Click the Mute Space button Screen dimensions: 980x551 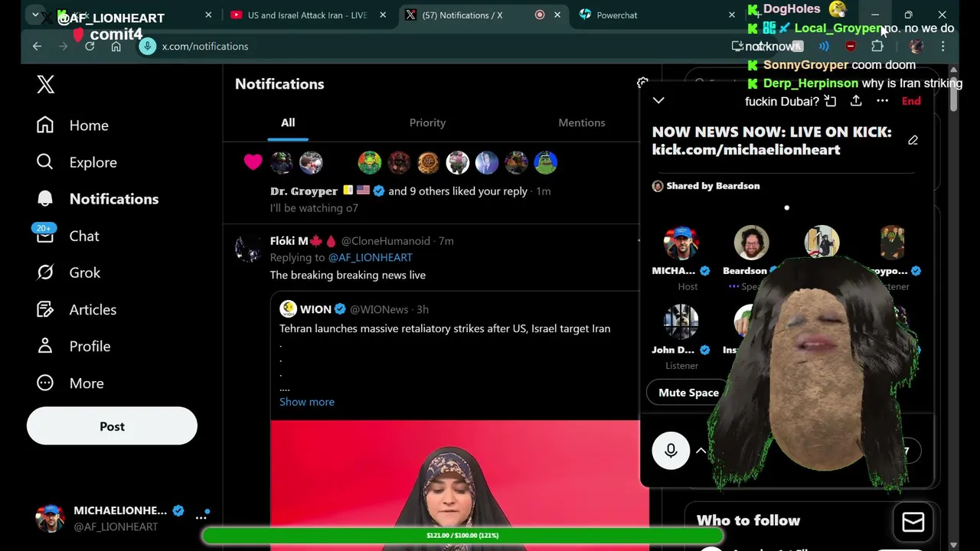688,393
